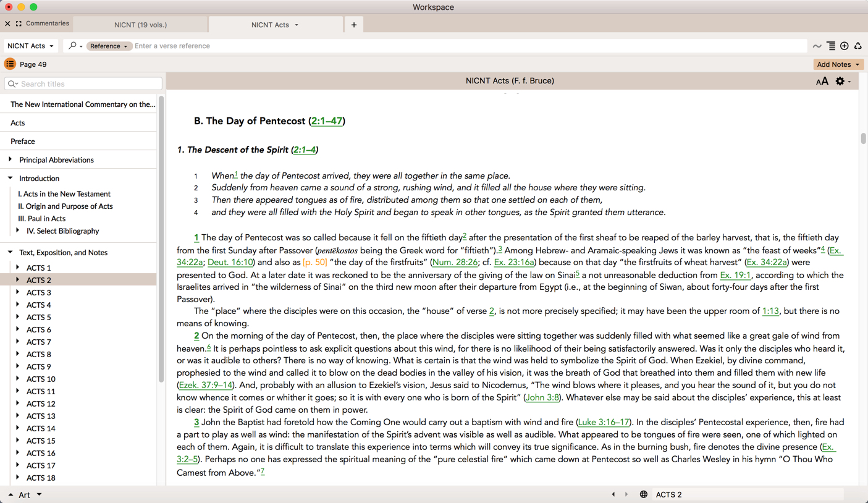Screen dimensions: 868x503
Task: Expand the ACTS 1 tree node
Action: [x=18, y=268]
